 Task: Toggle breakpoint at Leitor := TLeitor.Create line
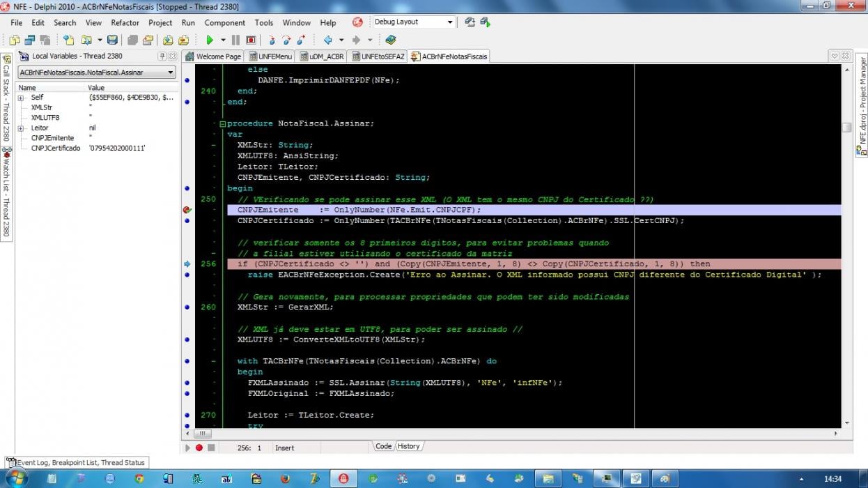(x=187, y=415)
